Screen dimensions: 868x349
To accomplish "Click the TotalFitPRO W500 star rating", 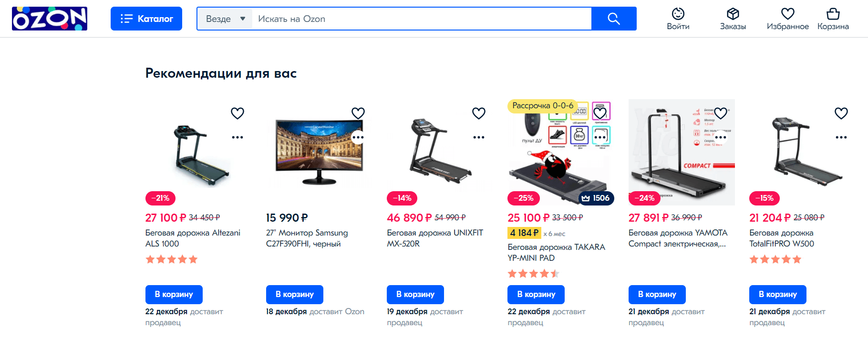I will (775, 259).
